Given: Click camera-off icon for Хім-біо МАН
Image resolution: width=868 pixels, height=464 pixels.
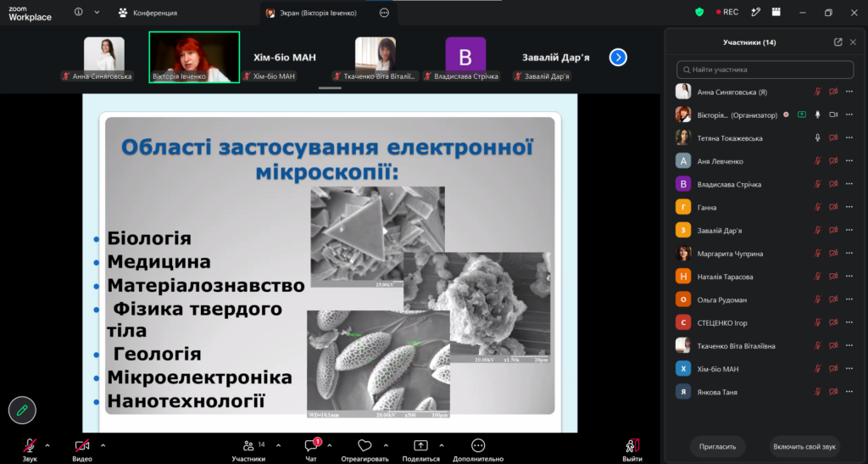Looking at the screenshot, I should [833, 369].
